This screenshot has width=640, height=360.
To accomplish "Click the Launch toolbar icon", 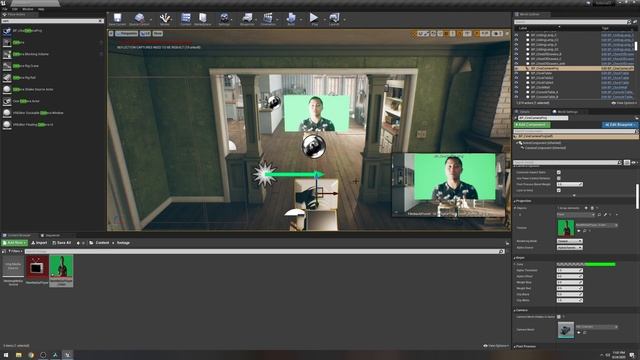I will (x=334, y=18).
